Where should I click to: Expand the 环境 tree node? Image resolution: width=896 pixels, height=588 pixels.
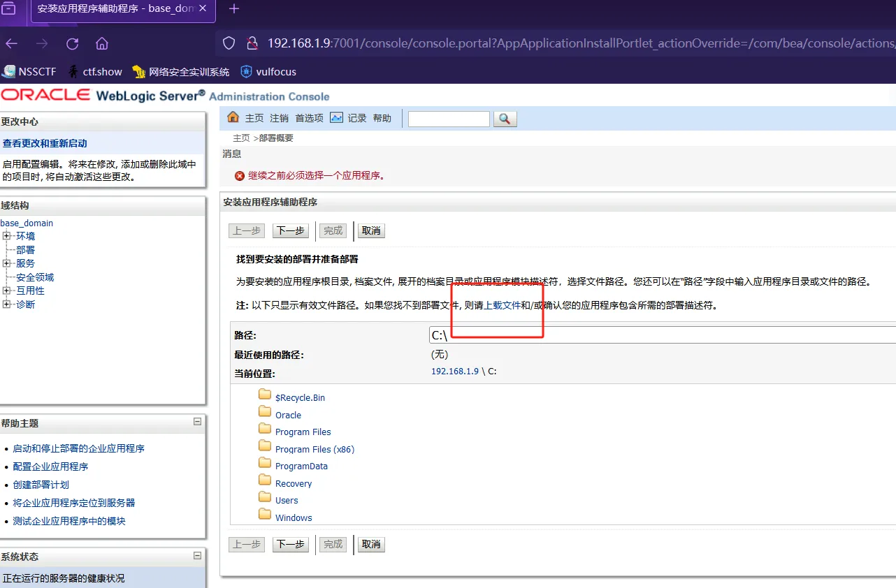coord(6,236)
